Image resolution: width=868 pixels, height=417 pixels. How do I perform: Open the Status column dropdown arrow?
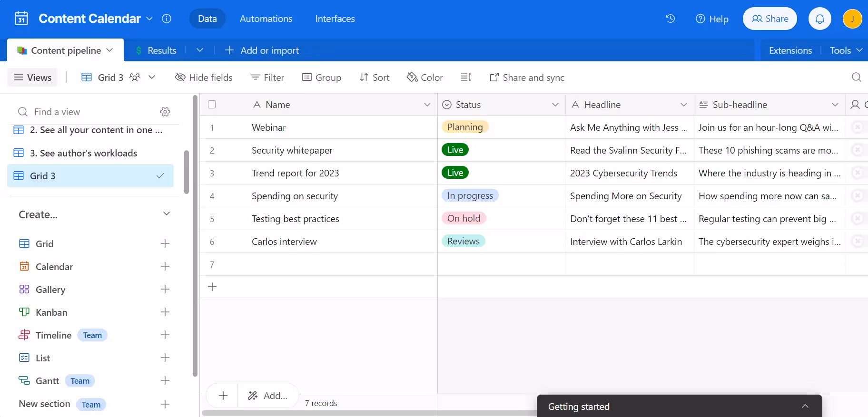coord(555,105)
